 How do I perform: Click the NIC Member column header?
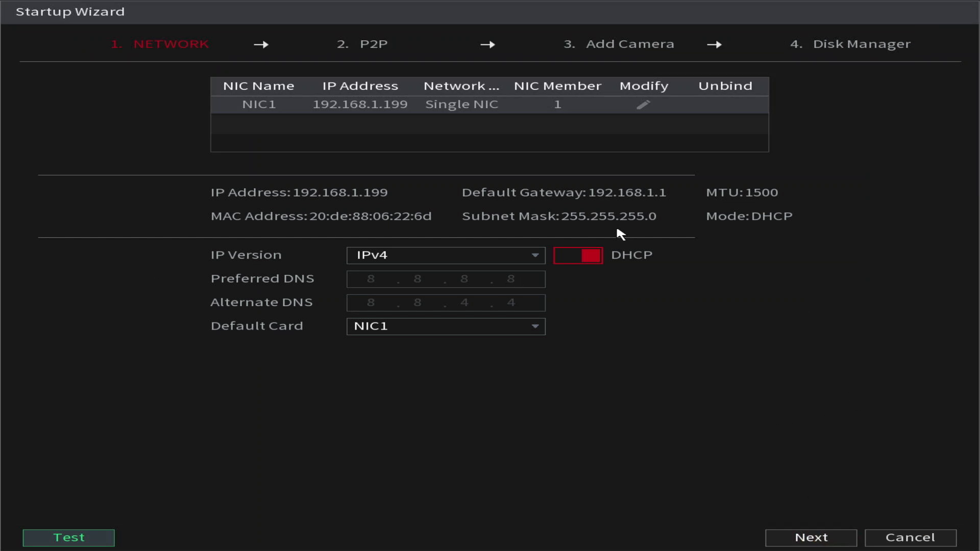pos(557,86)
